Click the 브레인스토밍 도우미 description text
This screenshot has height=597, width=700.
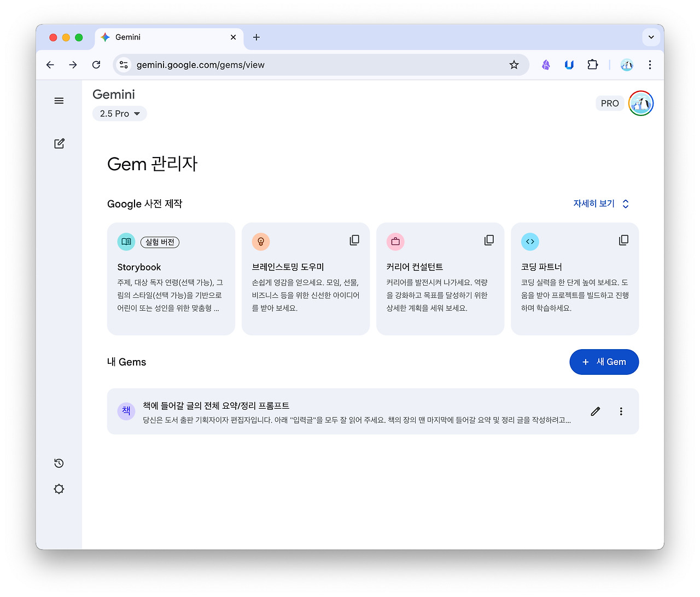(x=305, y=295)
